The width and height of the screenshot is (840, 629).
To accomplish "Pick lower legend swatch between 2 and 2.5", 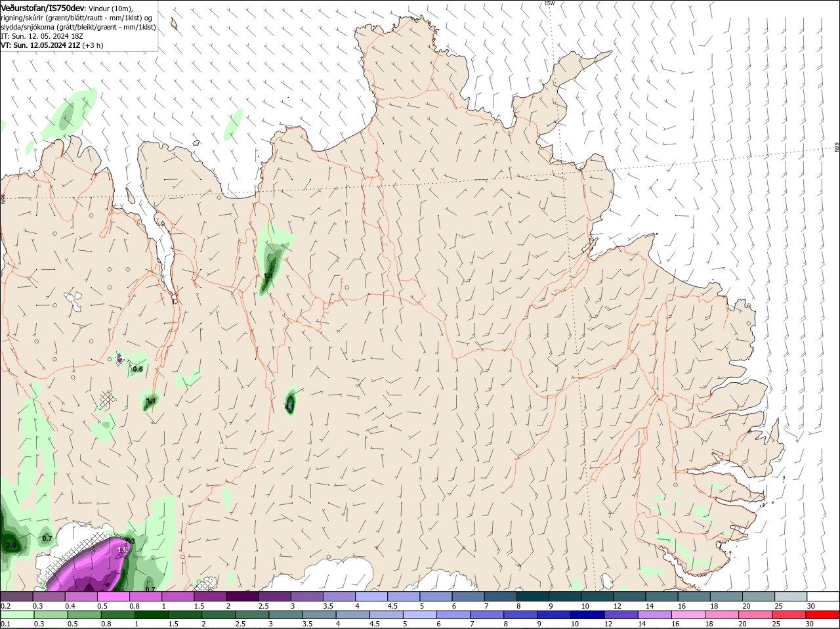I will pyautogui.click(x=219, y=615).
